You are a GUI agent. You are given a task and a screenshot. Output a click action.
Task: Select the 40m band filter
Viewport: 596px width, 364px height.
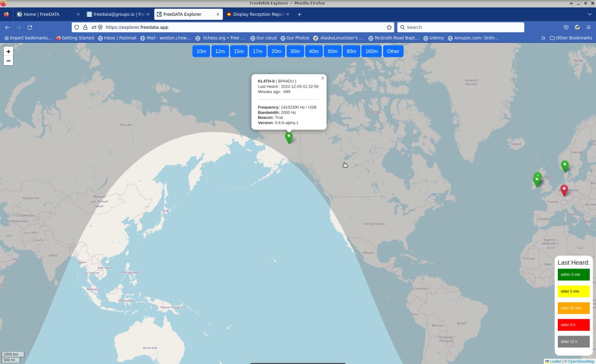click(314, 51)
